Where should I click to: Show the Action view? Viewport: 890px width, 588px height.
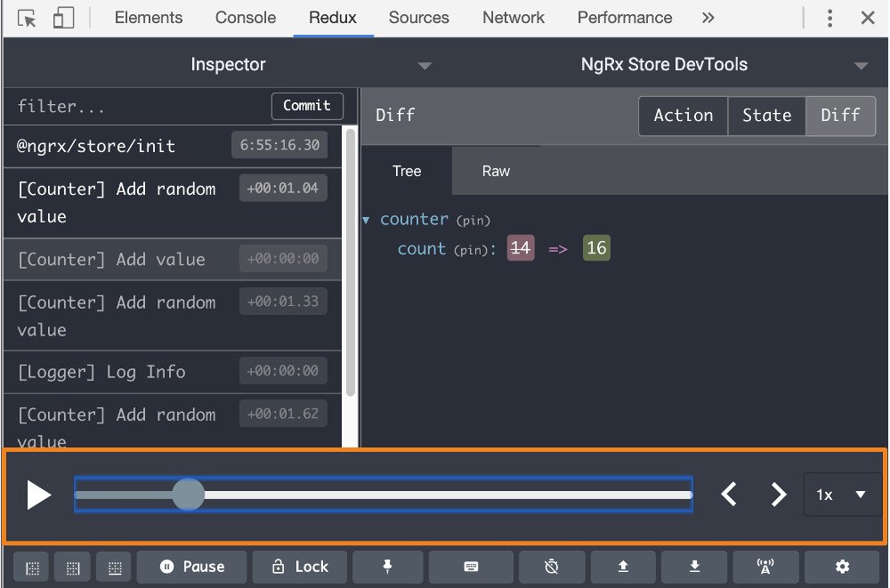pos(683,116)
